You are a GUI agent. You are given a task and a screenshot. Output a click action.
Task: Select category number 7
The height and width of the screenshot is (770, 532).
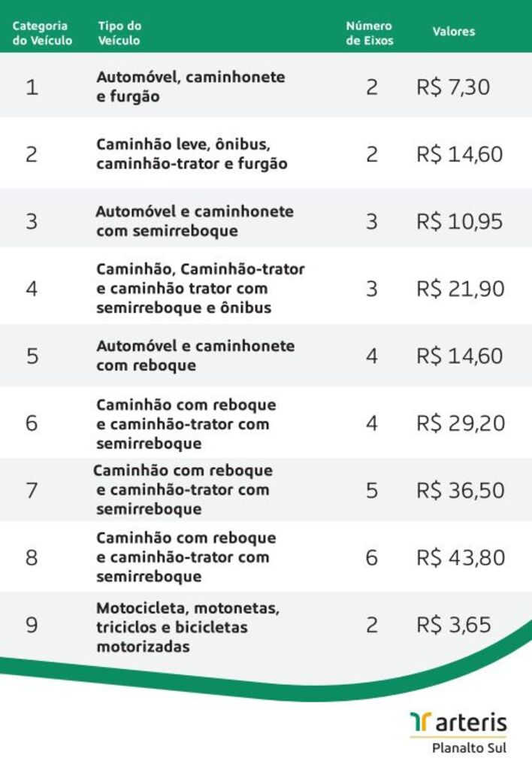click(32, 490)
